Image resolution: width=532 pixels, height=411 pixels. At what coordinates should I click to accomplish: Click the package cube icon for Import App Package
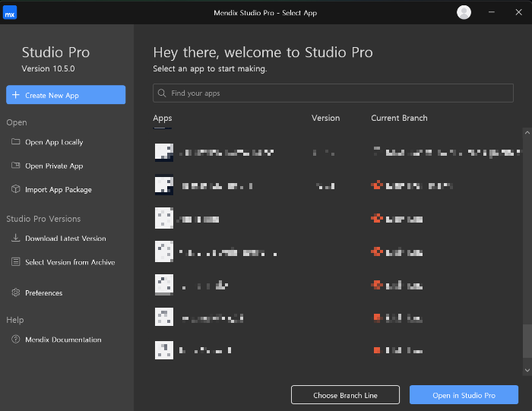16,189
